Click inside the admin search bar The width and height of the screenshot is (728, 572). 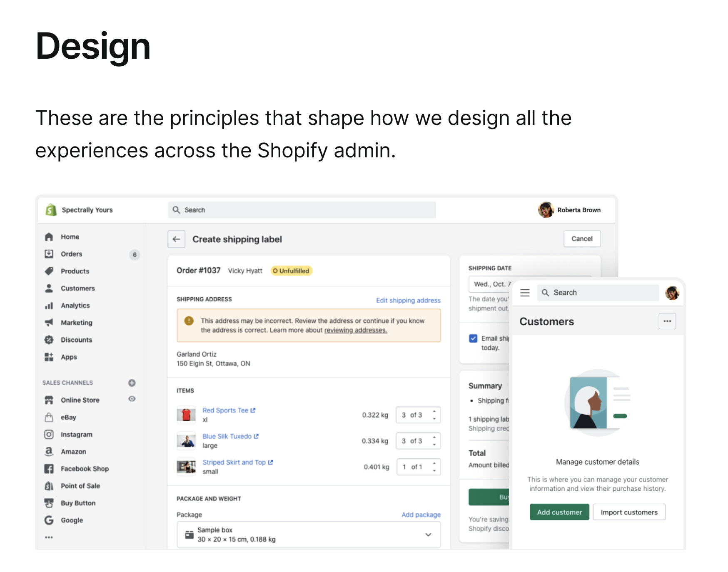tap(302, 210)
